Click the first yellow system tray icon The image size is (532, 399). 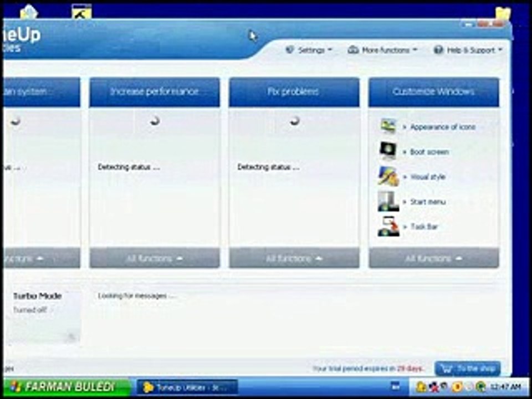click(421, 386)
